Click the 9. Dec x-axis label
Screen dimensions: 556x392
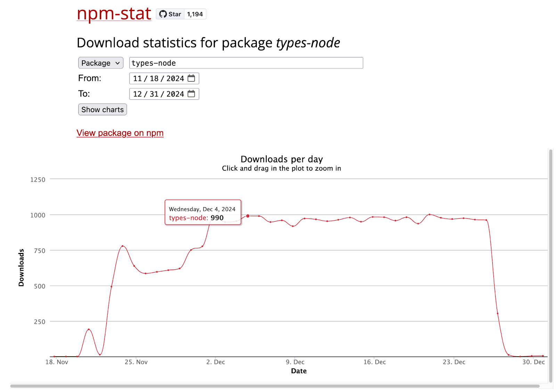click(295, 362)
